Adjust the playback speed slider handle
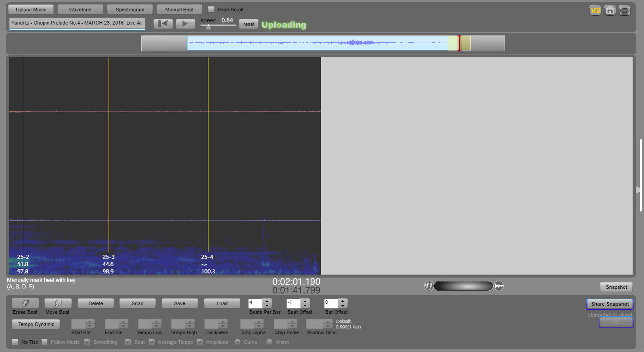Image resolution: width=644 pixels, height=352 pixels. coord(208,27)
